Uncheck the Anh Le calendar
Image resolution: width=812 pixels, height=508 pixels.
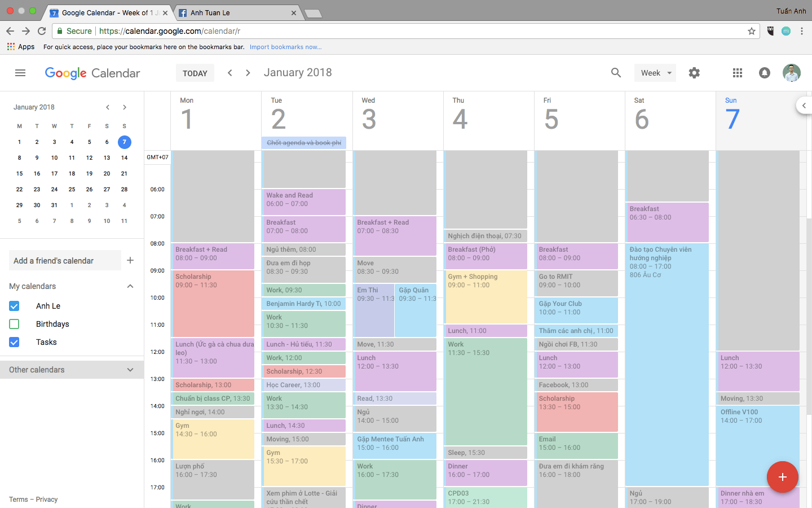tap(14, 306)
